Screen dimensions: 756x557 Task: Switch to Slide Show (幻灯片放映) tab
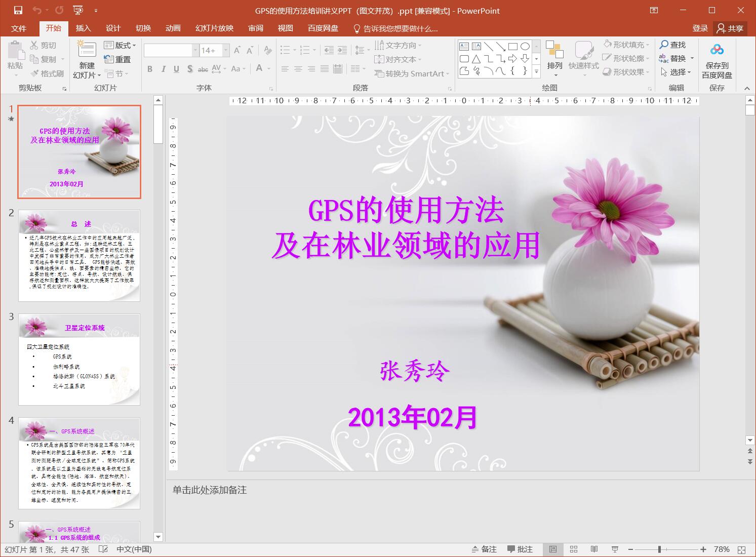(x=214, y=28)
